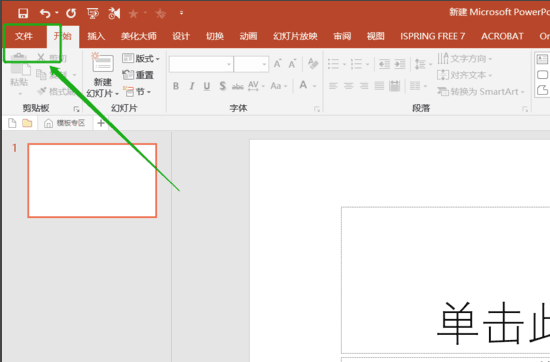Open the Undo history dropdown arrow
The height and width of the screenshot is (362, 550).
coord(56,13)
